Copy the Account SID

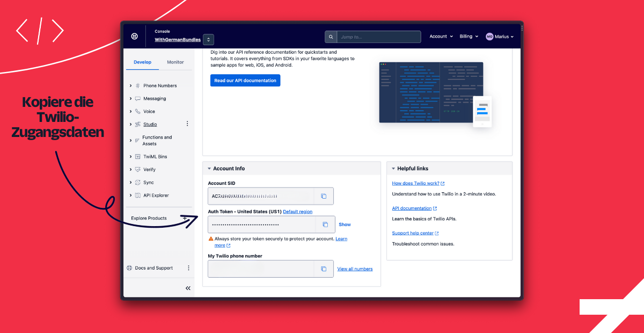324,196
